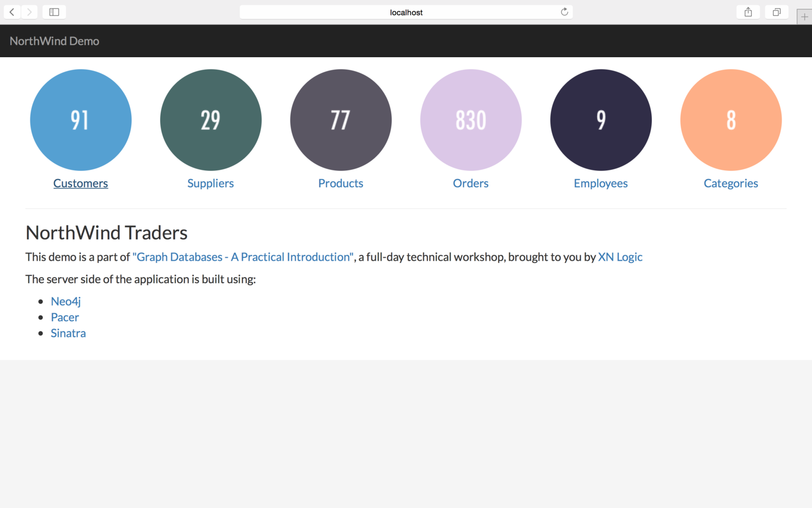Open the Customers link
The image size is (812, 508).
81,183
